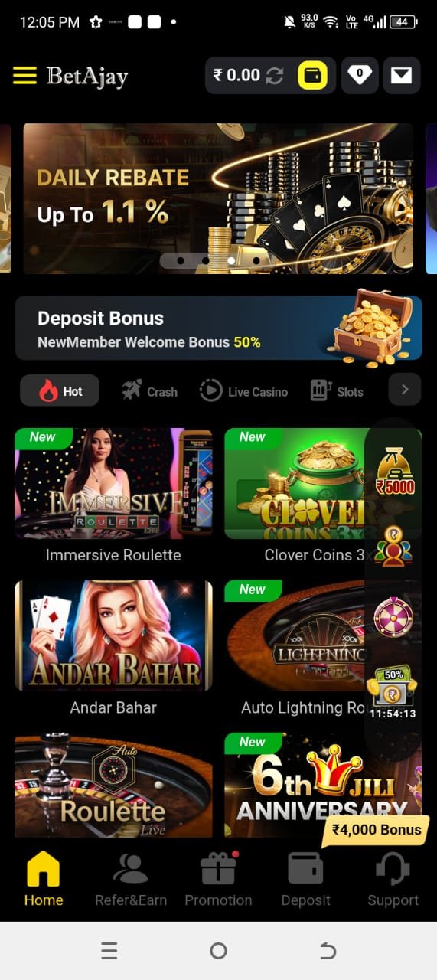Select the third carousel dot indicator
The image size is (437, 980).
tap(230, 260)
